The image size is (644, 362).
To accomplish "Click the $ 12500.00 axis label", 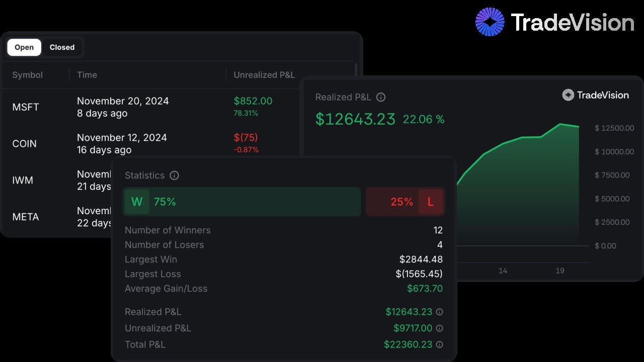I will (614, 128).
